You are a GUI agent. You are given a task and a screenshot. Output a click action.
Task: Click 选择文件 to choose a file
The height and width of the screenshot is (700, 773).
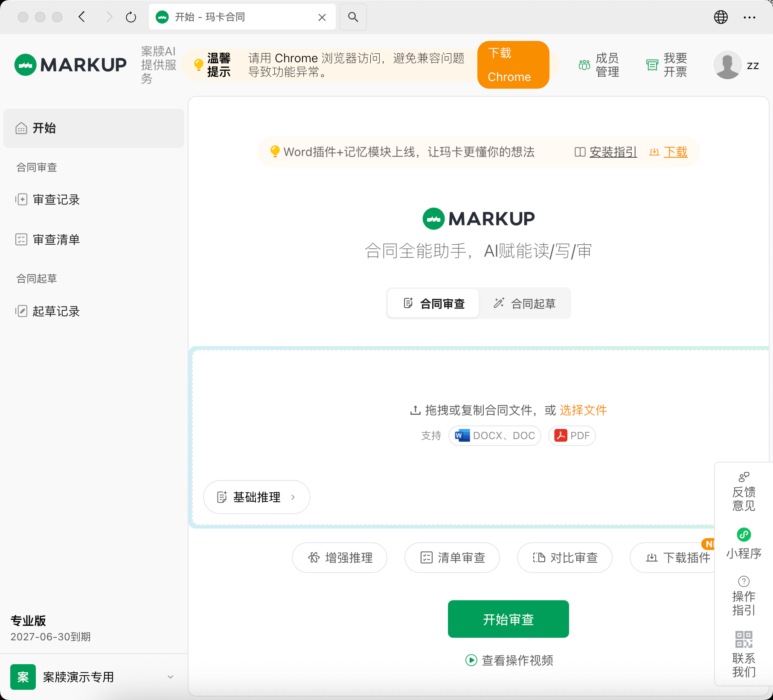(583, 410)
